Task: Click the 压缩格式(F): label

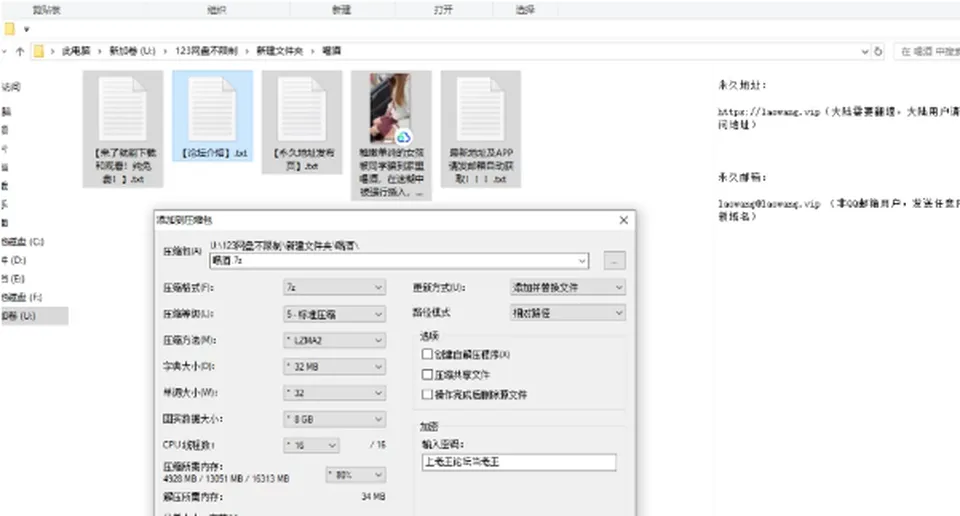Action: tap(188, 287)
